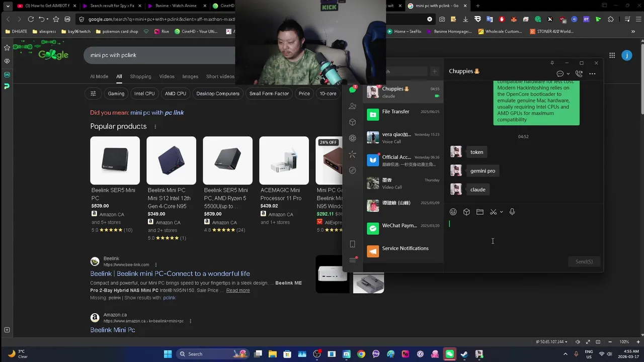
Task: Click the Send(S) button
Action: click(x=584, y=261)
